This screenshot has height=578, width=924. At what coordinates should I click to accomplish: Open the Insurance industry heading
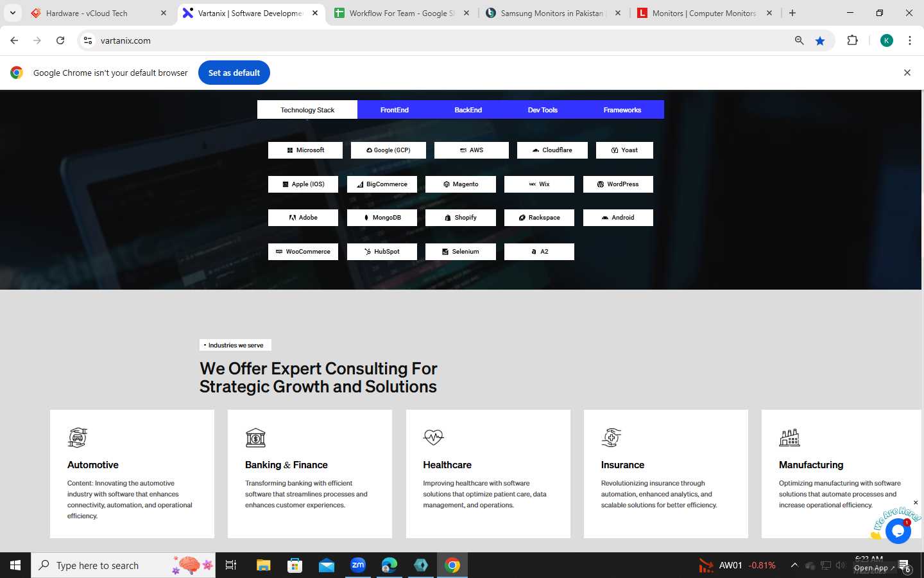(622, 465)
